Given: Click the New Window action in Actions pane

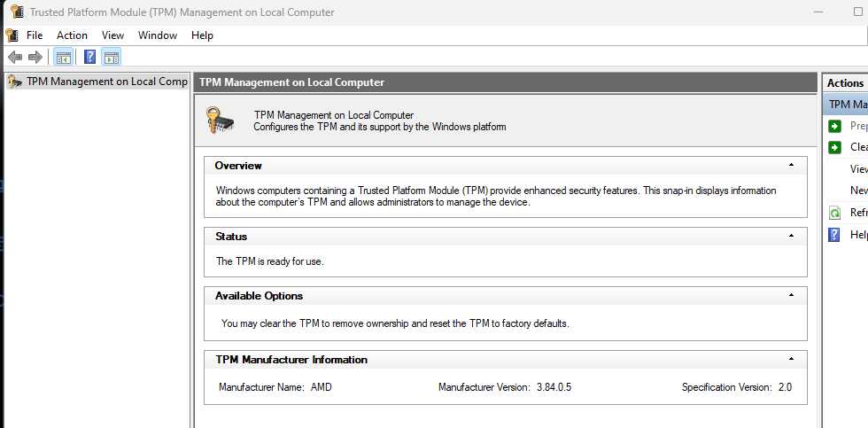Looking at the screenshot, I should coord(858,191).
